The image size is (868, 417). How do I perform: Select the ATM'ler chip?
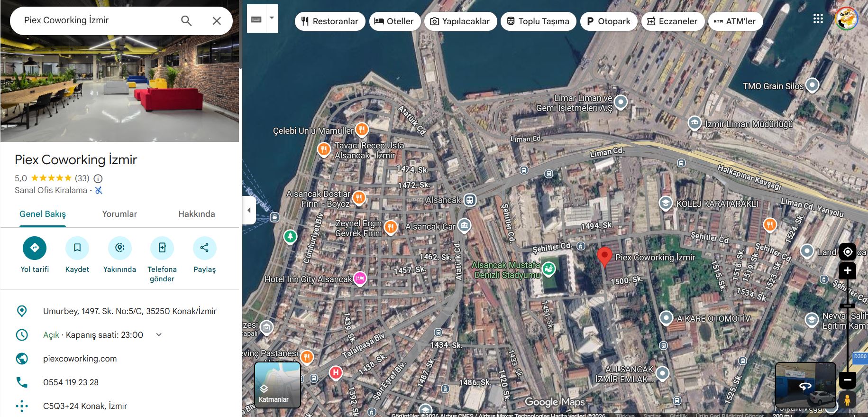click(735, 21)
